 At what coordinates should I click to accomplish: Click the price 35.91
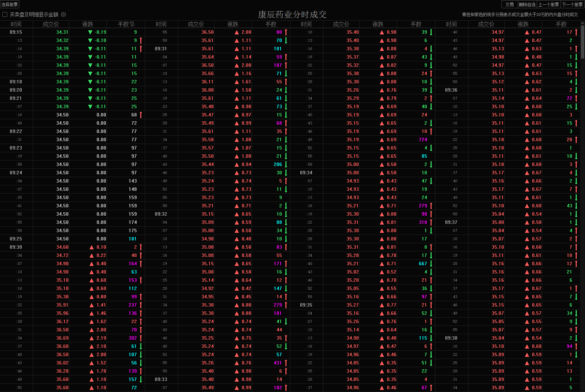click(x=62, y=305)
